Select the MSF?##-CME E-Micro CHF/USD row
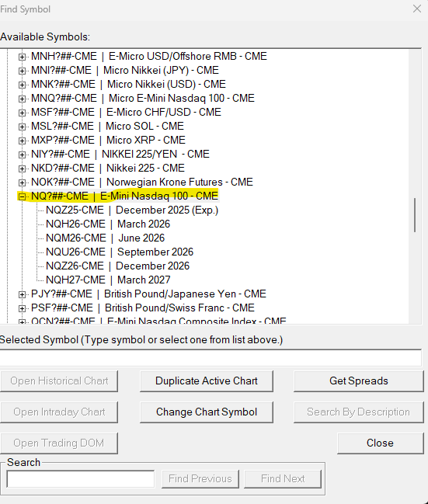Image resolution: width=428 pixels, height=504 pixels. 127,112
